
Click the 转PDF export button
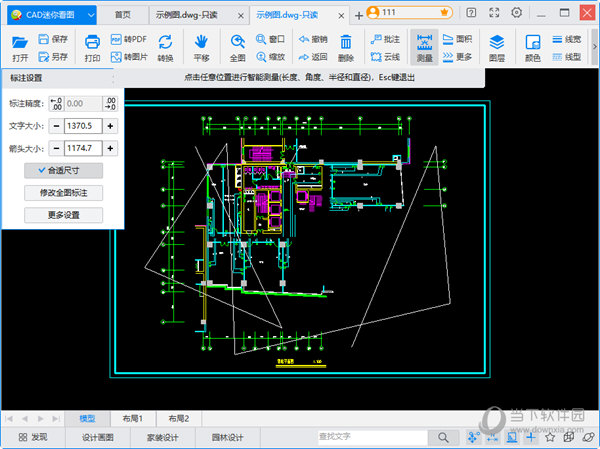click(x=128, y=38)
